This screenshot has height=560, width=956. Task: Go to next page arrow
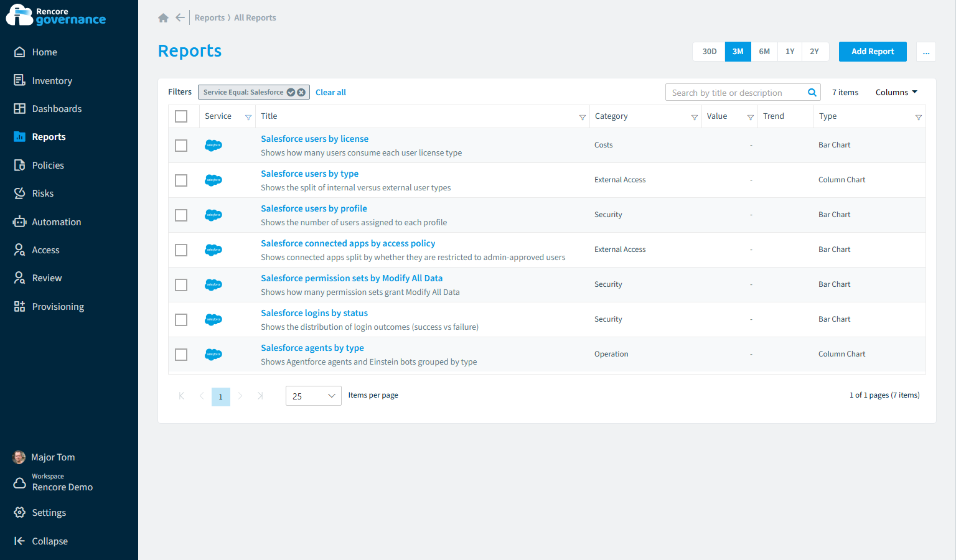pos(240,396)
